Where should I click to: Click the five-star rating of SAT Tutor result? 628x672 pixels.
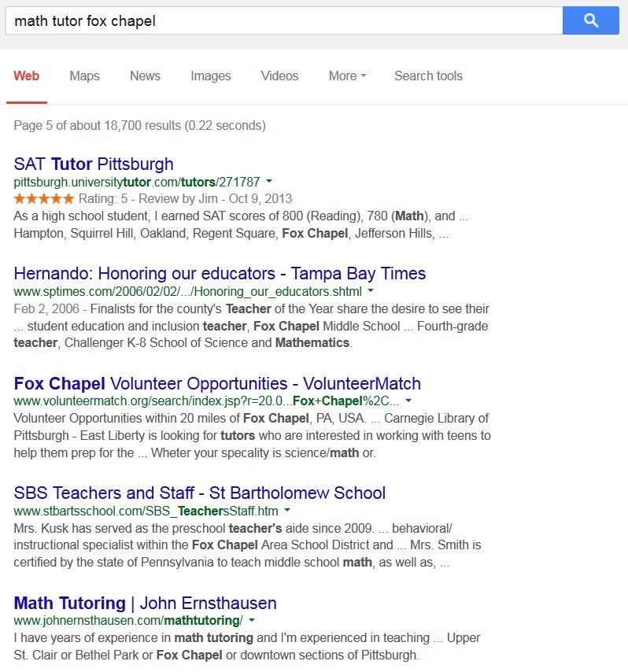44,199
